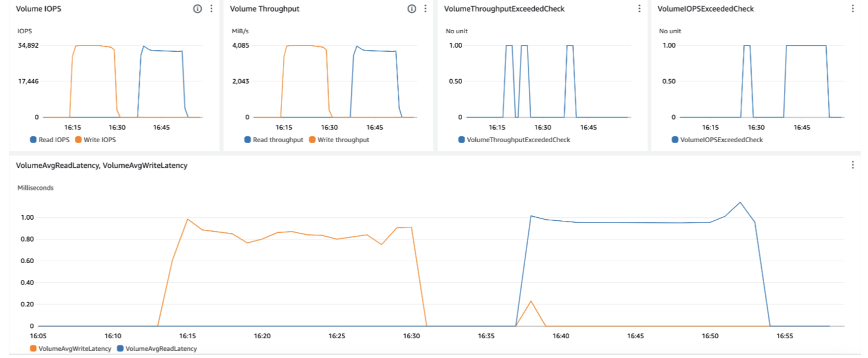Click the orange Write throughput legend swatch
The height and width of the screenshot is (358, 868).
(x=313, y=140)
